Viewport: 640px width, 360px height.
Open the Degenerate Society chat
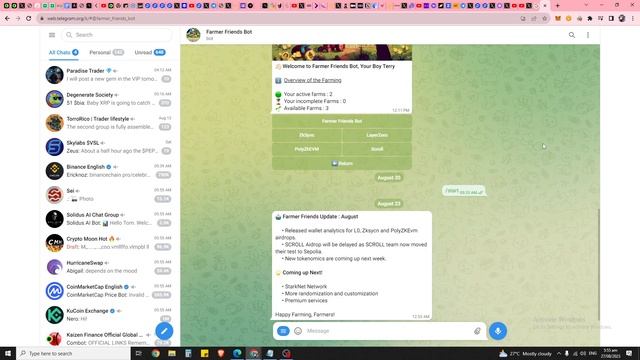coord(109,99)
